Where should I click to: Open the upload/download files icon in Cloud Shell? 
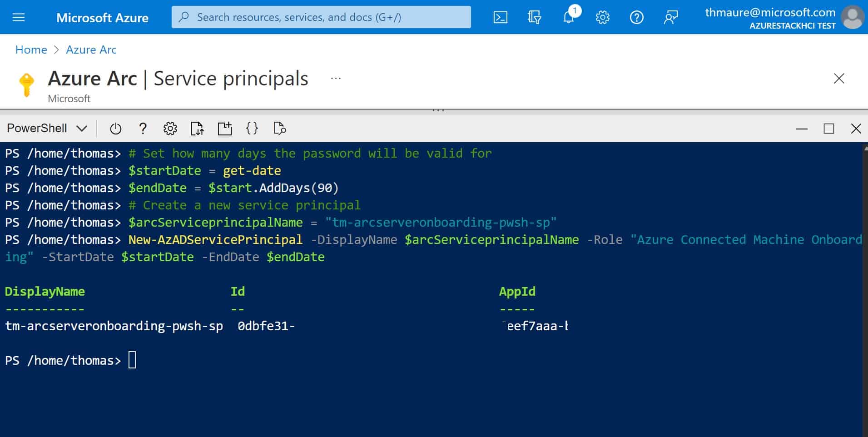click(x=197, y=128)
